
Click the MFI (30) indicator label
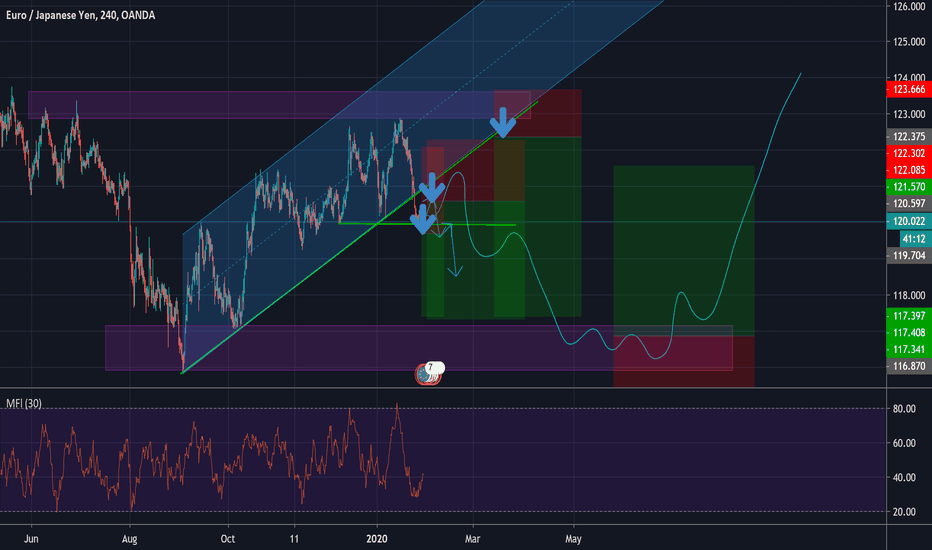click(x=24, y=403)
